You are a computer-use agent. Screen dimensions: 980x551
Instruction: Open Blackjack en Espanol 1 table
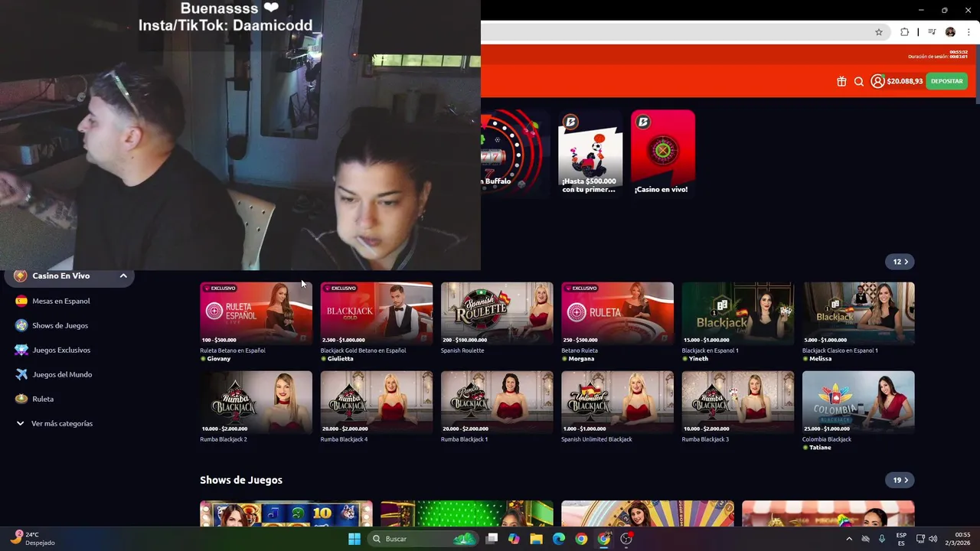[x=738, y=313]
